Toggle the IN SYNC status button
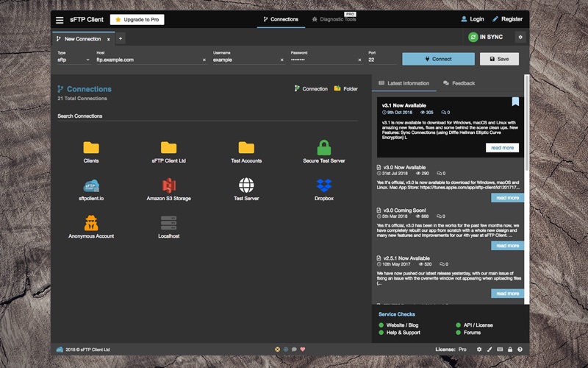This screenshot has height=368, width=588. [487, 38]
